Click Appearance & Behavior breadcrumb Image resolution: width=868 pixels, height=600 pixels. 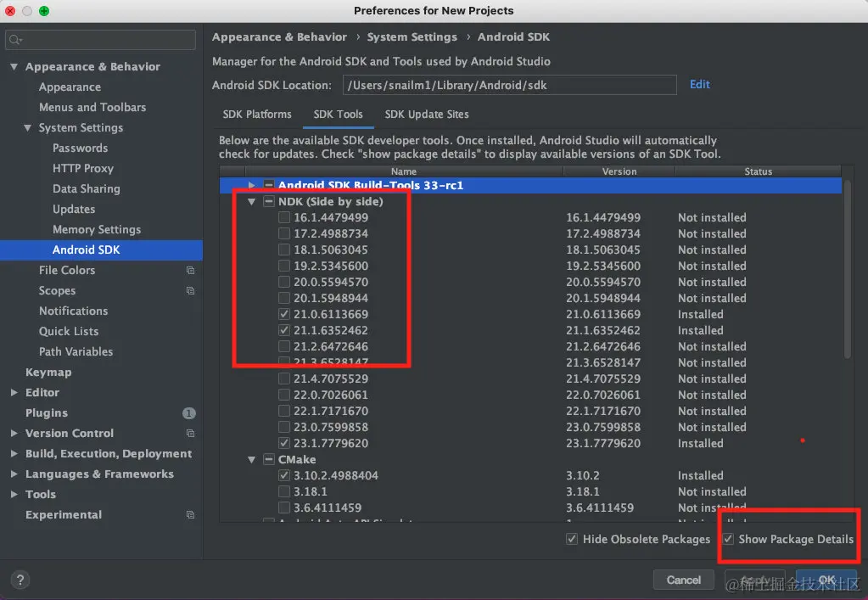(x=279, y=37)
